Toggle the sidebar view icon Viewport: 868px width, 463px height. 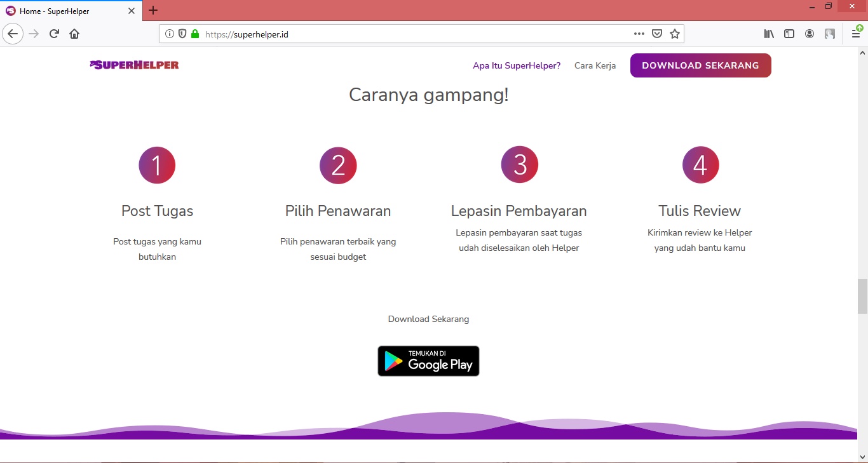[x=789, y=34]
